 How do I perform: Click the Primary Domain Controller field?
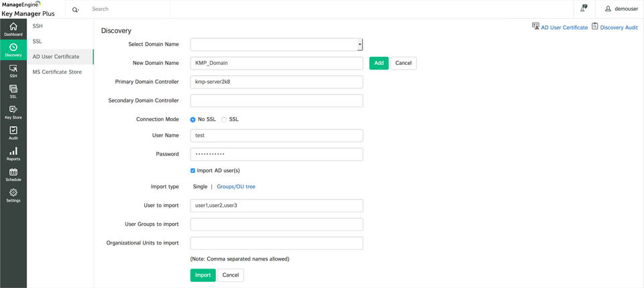click(276, 82)
